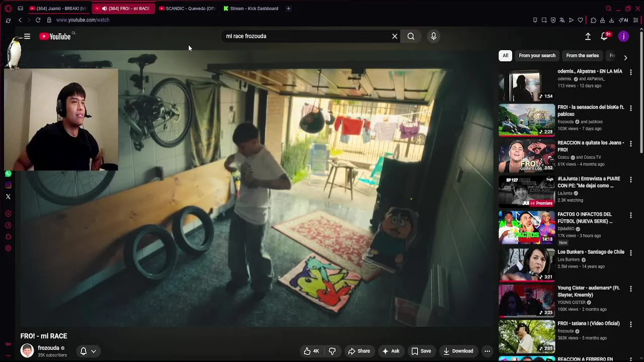
Task: Click the Download button under video
Action: click(458, 351)
